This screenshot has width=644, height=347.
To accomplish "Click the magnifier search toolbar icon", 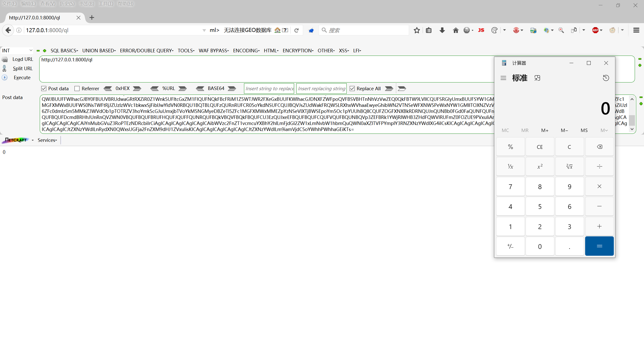I will [x=561, y=30].
